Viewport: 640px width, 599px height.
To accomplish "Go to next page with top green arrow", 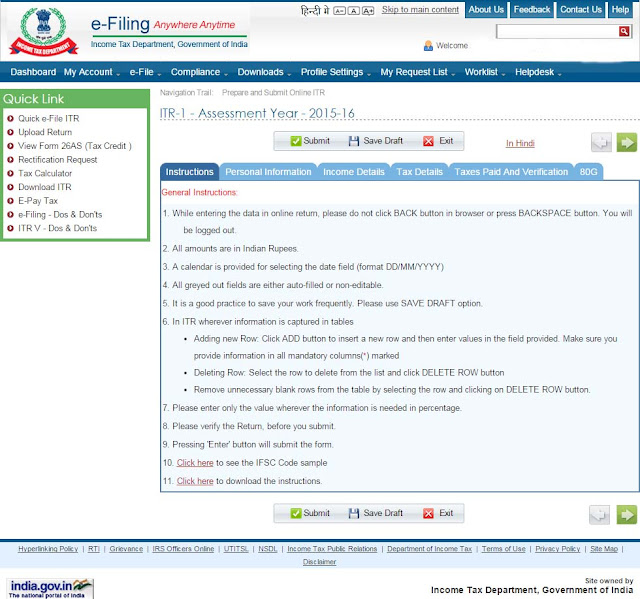I will (x=627, y=142).
